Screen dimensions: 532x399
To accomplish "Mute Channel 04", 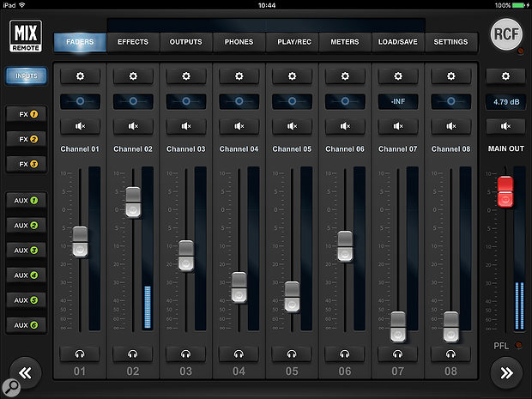I will pos(239,126).
